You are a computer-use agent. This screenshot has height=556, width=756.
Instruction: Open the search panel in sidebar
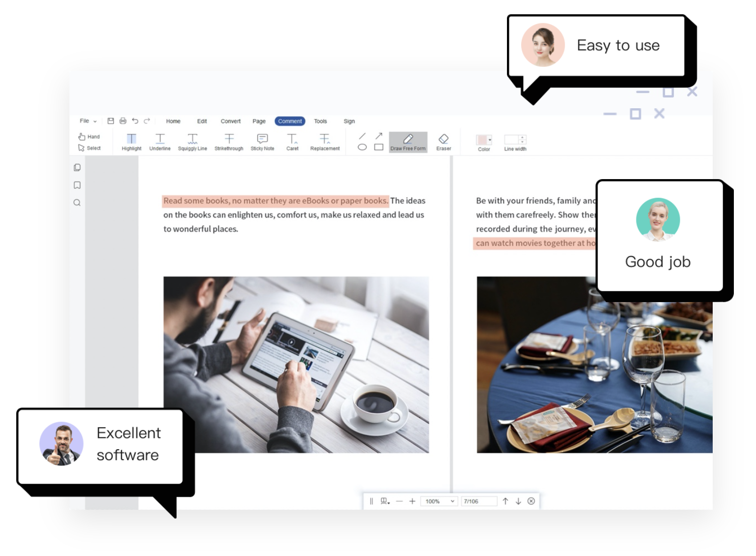[x=77, y=203]
